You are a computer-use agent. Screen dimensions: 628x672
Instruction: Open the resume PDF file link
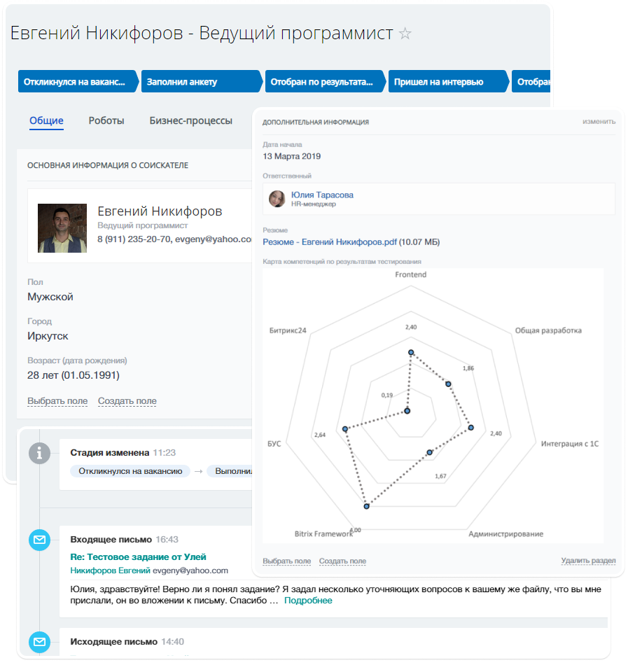[330, 242]
